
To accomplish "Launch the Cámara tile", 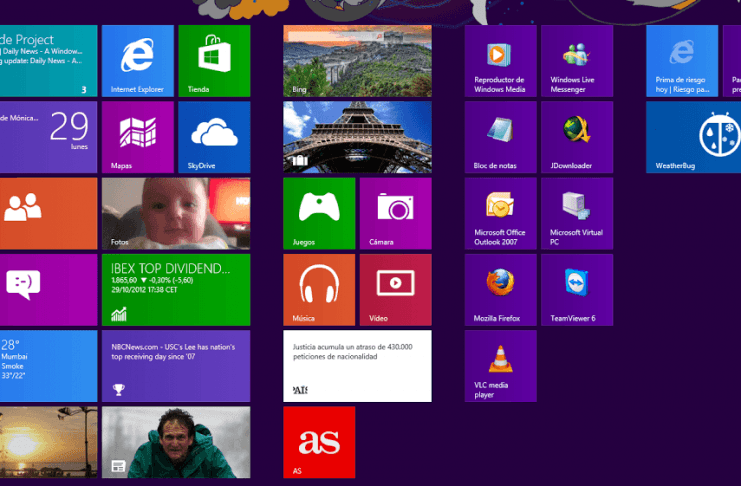I will click(x=396, y=213).
